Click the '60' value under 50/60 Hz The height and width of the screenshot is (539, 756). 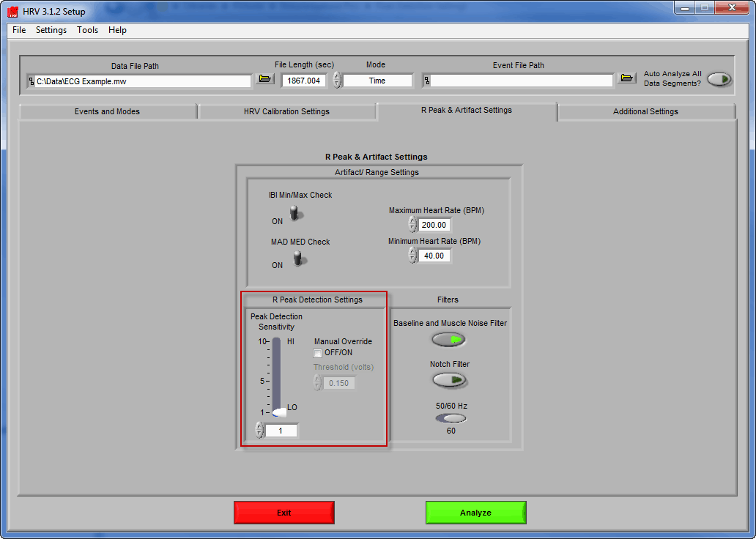coord(451,431)
